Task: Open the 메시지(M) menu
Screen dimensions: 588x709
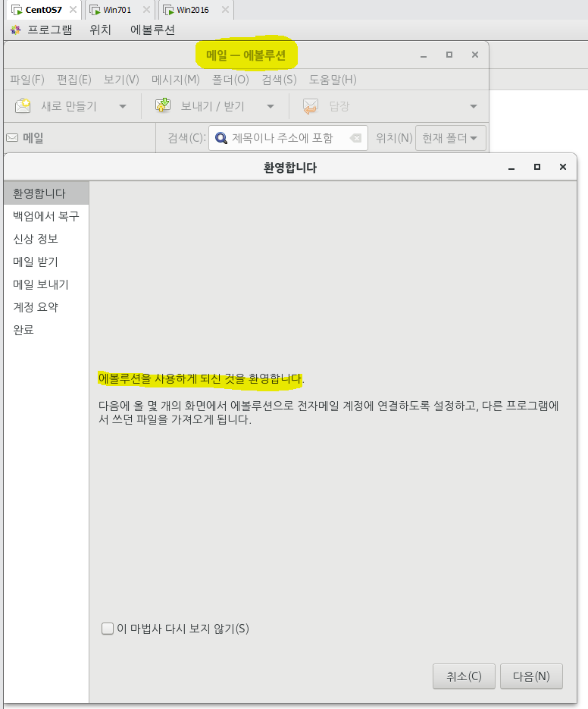Action: pos(176,80)
